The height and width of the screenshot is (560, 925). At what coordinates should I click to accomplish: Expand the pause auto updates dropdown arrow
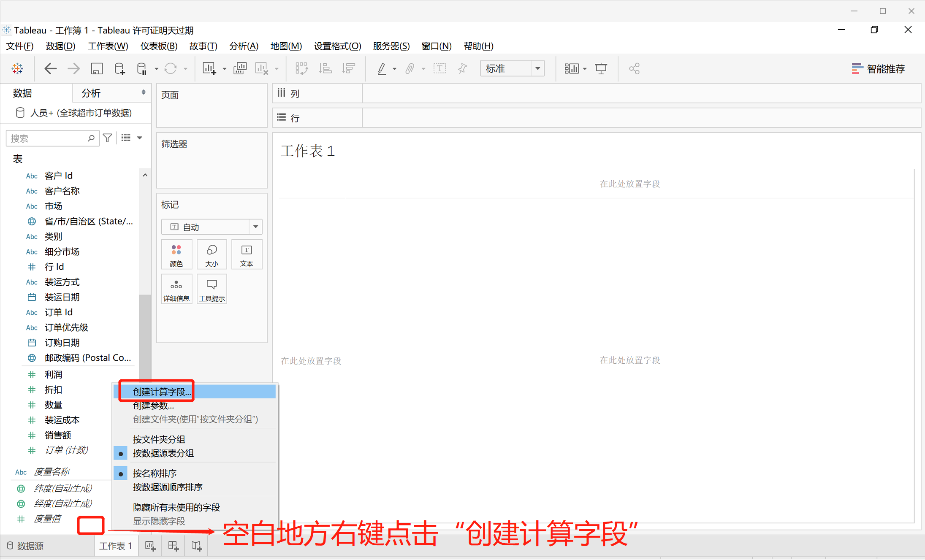156,69
